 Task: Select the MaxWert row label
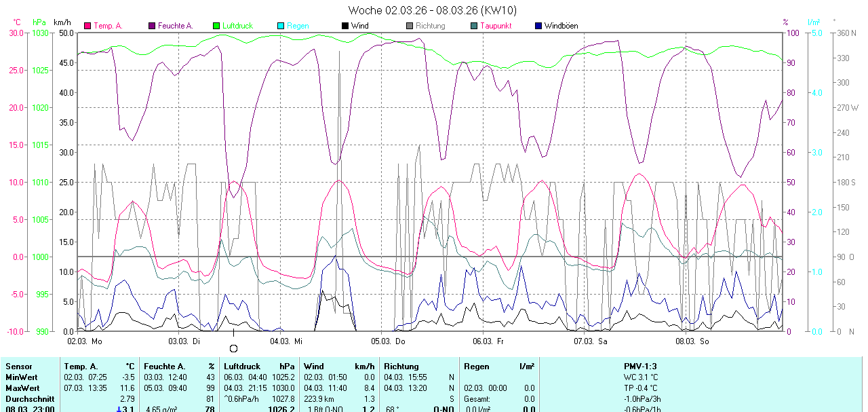click(22, 388)
